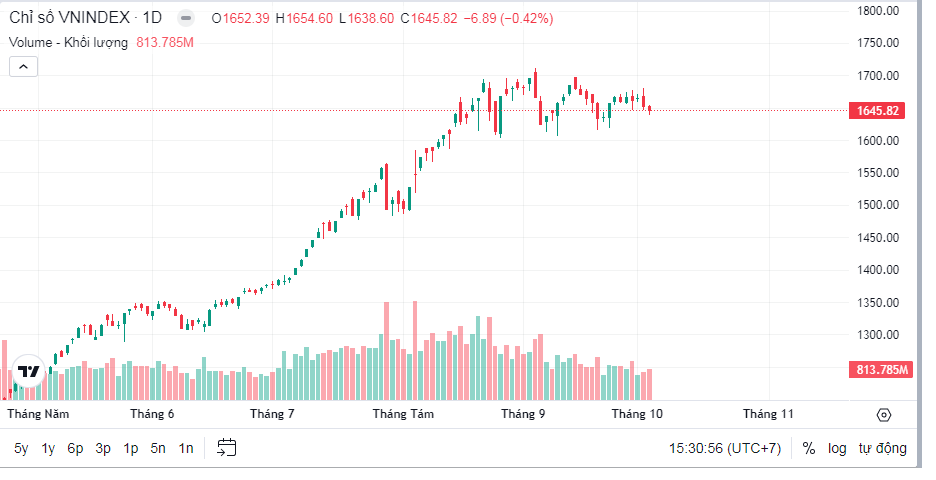Toggle percent scale mode
The width and height of the screenshot is (936, 480).
coord(808,448)
